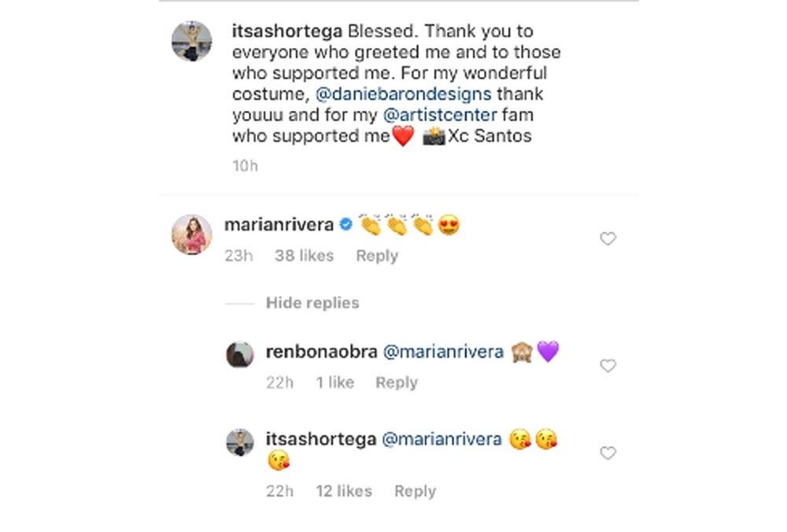View the 12 likes on itsashortega's reply
Viewport: 787px width, 532px height.
pos(342,491)
